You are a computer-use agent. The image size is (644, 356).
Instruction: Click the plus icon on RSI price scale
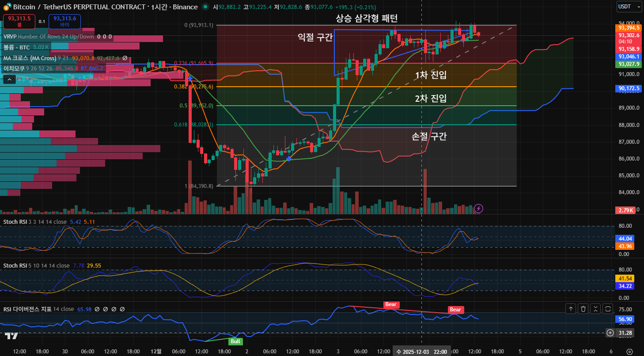pyautogui.click(x=610, y=333)
